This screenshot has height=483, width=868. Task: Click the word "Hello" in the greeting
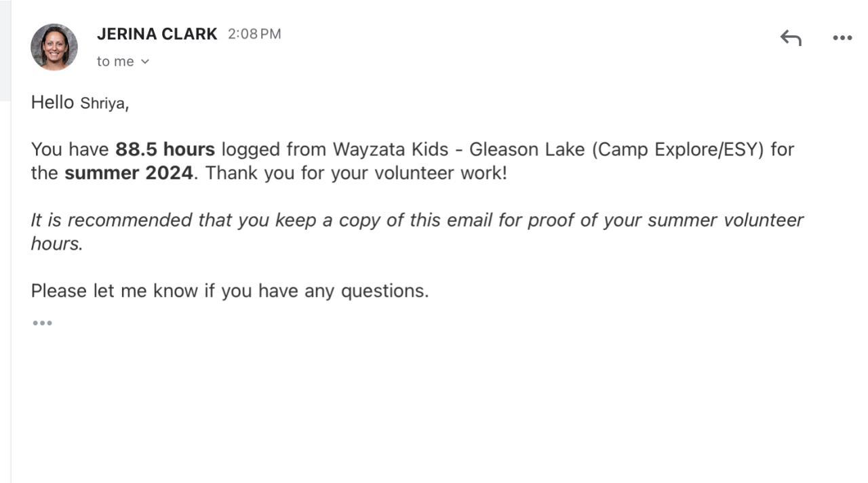52,102
